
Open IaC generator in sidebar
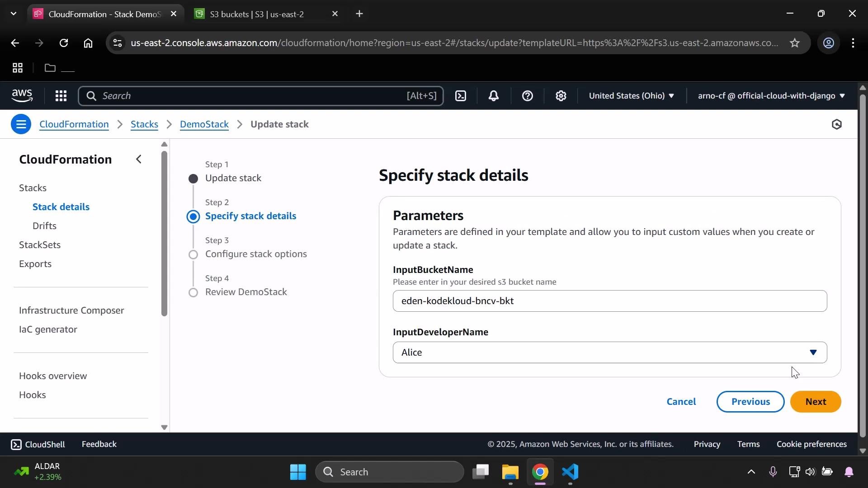(x=48, y=329)
